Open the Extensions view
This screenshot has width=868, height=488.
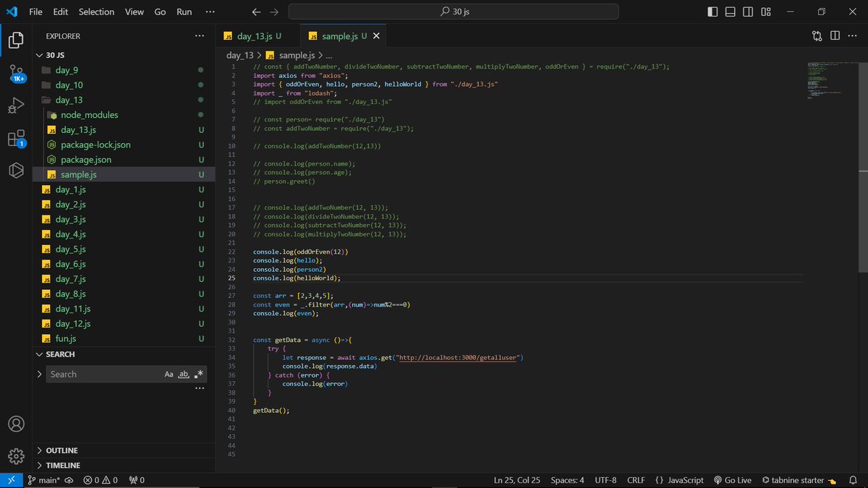[x=15, y=138]
